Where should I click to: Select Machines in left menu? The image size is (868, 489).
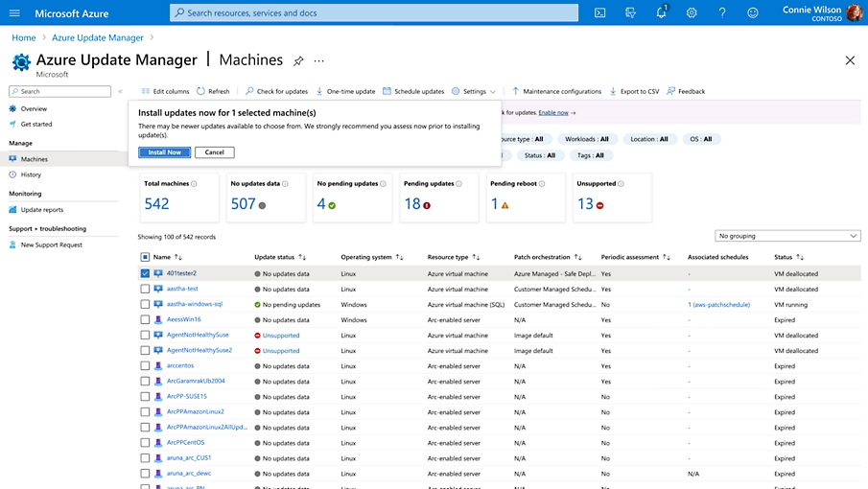[35, 159]
